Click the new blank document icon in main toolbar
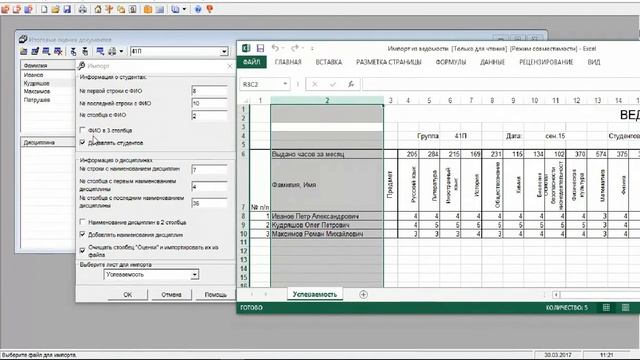This screenshot has width=640, height=360. [44, 9]
